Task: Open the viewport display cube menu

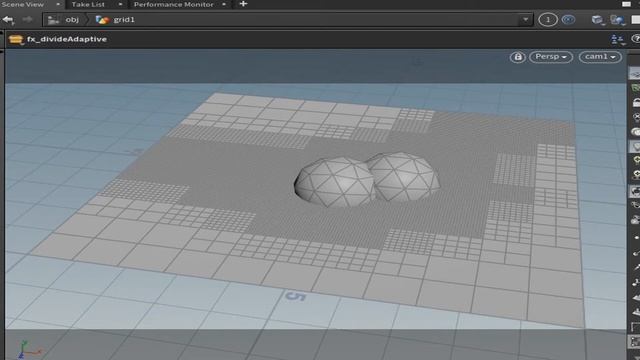Action: pyautogui.click(x=598, y=20)
